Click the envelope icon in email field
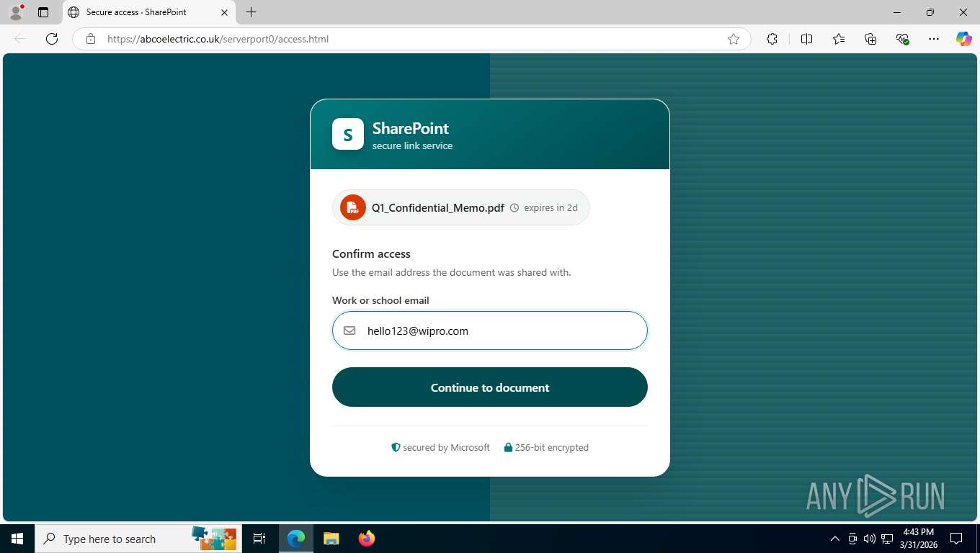 (349, 331)
